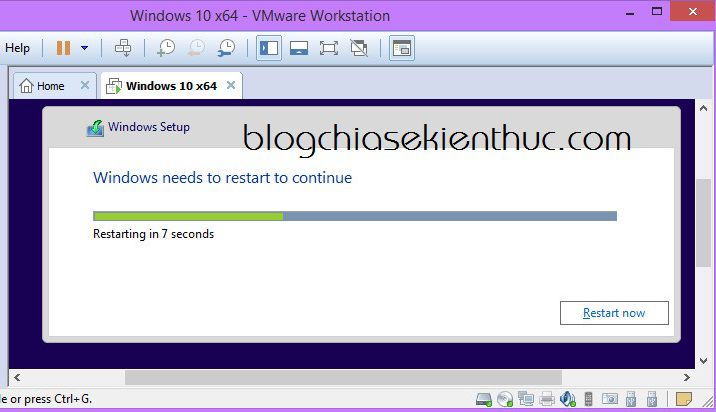The height and width of the screenshot is (412, 716).
Task: Close the Windows 10 x64 tab
Action: click(x=231, y=85)
